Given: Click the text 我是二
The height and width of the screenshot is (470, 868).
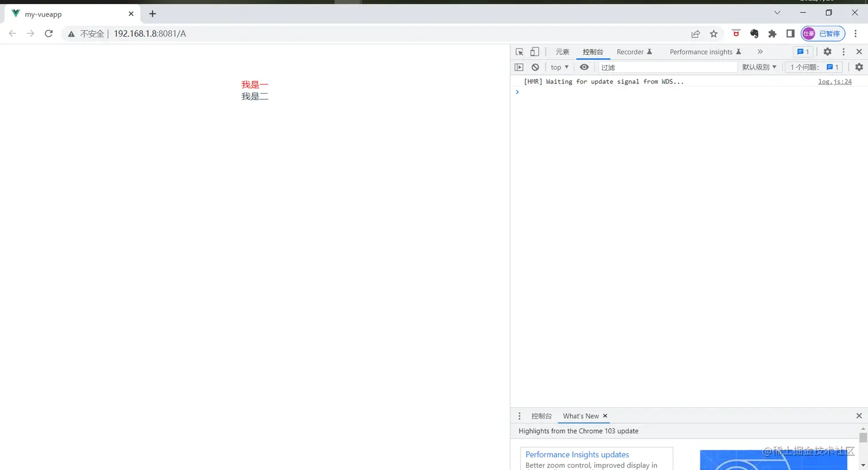Looking at the screenshot, I should pos(255,97).
